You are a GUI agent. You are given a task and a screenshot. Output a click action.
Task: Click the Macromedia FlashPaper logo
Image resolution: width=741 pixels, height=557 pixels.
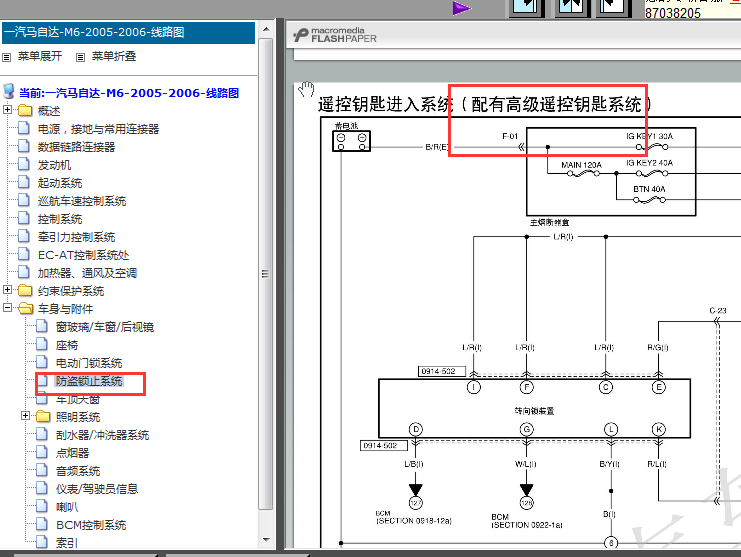[x=335, y=35]
